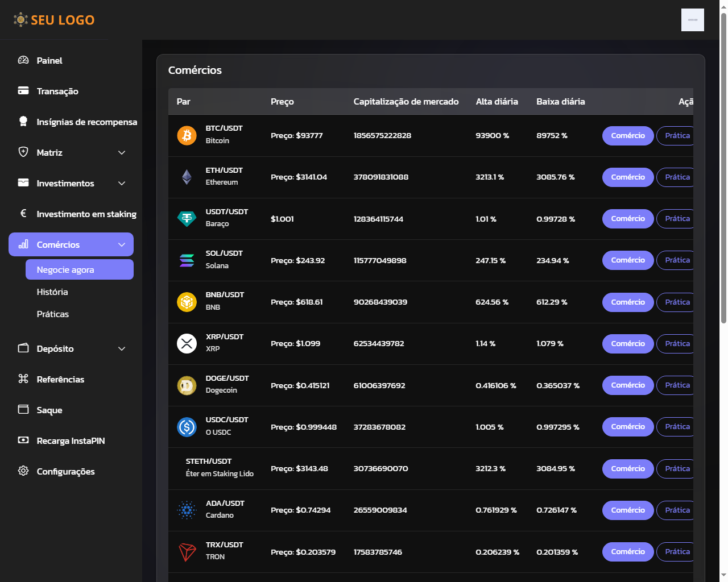Image resolution: width=728 pixels, height=582 pixels.
Task: Open the profile avatar in header
Action: [692, 20]
